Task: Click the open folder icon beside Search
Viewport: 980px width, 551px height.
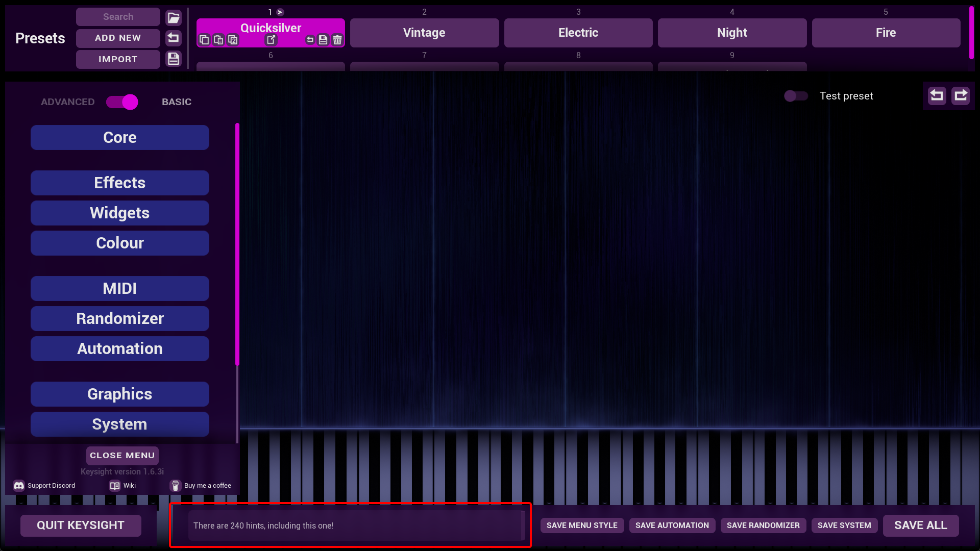Action: pos(174,17)
